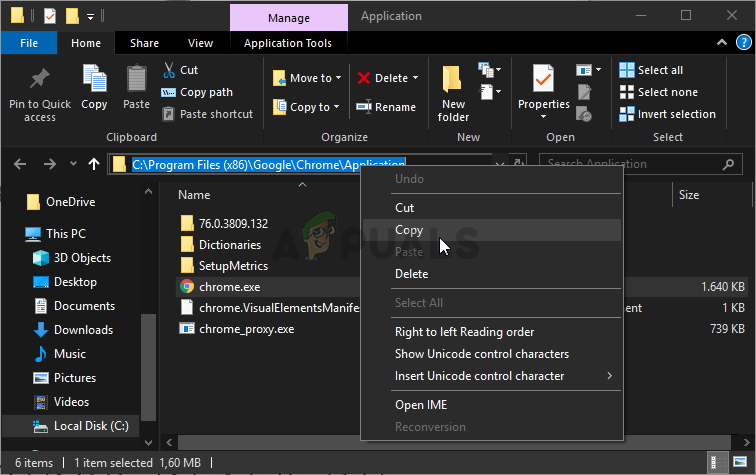Screen dimensions: 756x475
Task: Open the New item dropdown
Action: pos(489,70)
